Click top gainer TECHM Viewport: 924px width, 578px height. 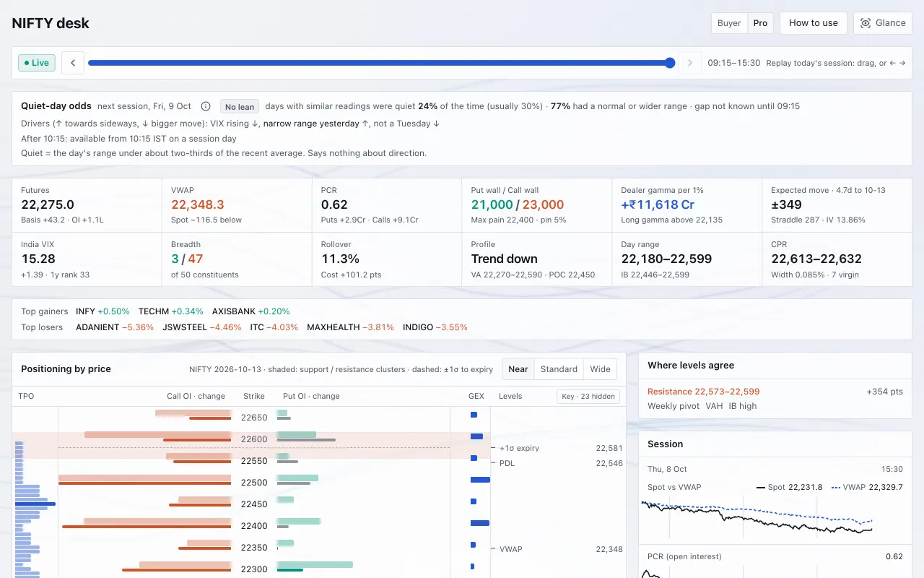(153, 311)
